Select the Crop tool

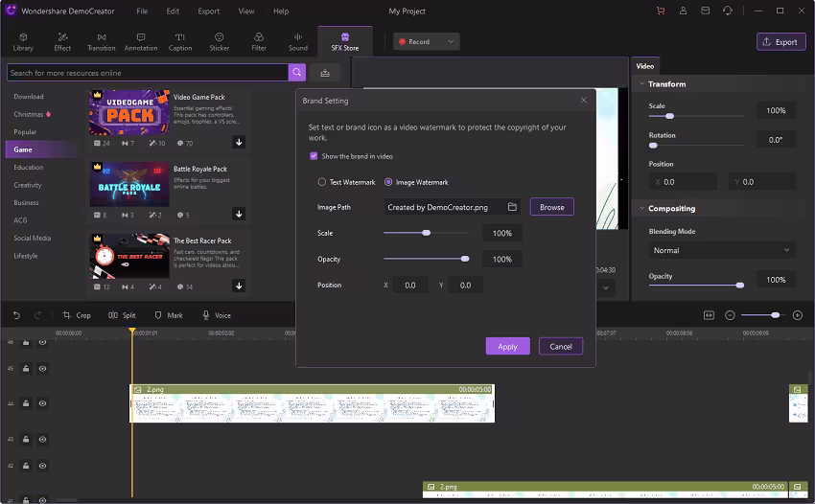point(77,315)
